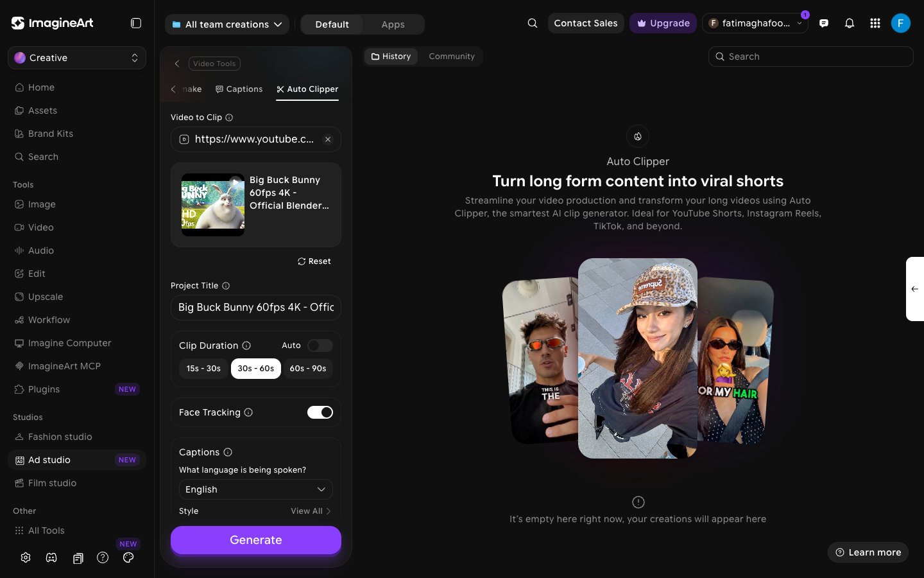The height and width of the screenshot is (578, 924).
Task: Open Home in the sidebar
Action: (x=77, y=87)
